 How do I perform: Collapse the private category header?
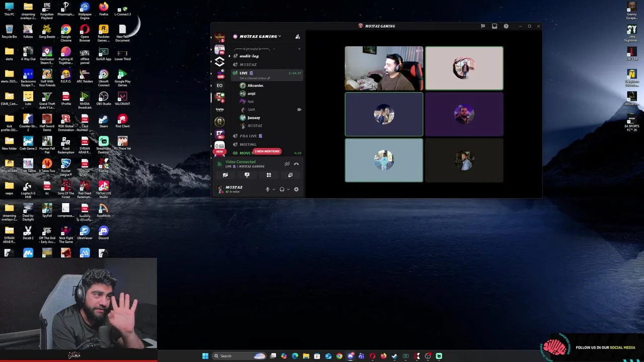coord(254,49)
